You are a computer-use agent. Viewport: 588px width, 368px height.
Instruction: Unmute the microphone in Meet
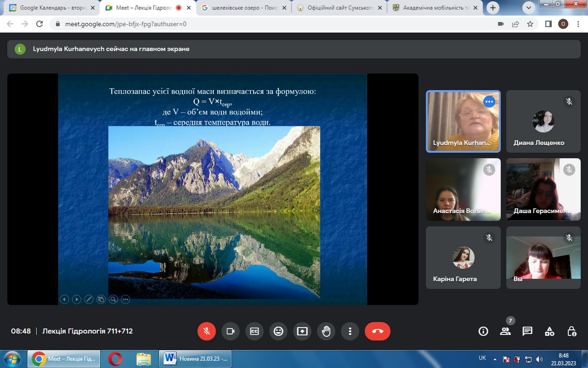(x=207, y=331)
